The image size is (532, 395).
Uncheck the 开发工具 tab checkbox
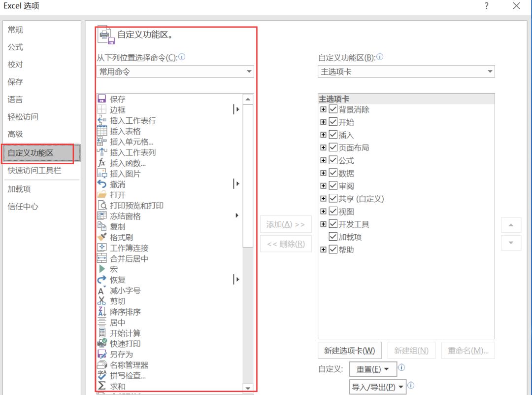tap(332, 224)
